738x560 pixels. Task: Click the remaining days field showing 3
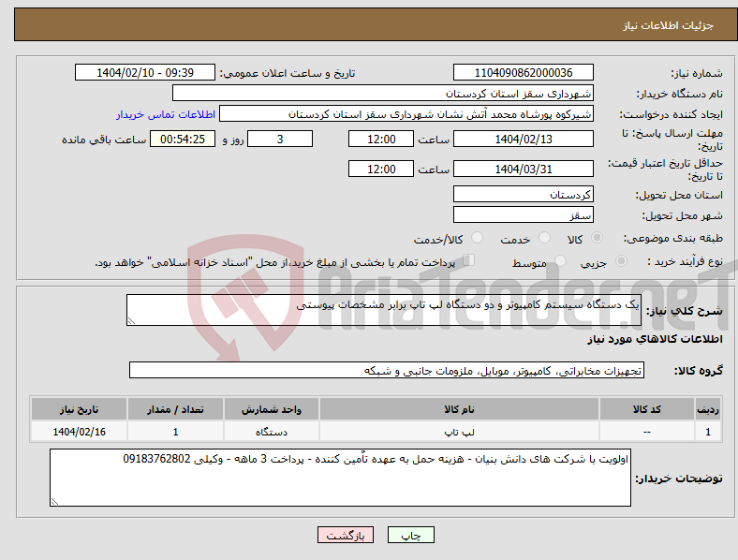(x=280, y=139)
